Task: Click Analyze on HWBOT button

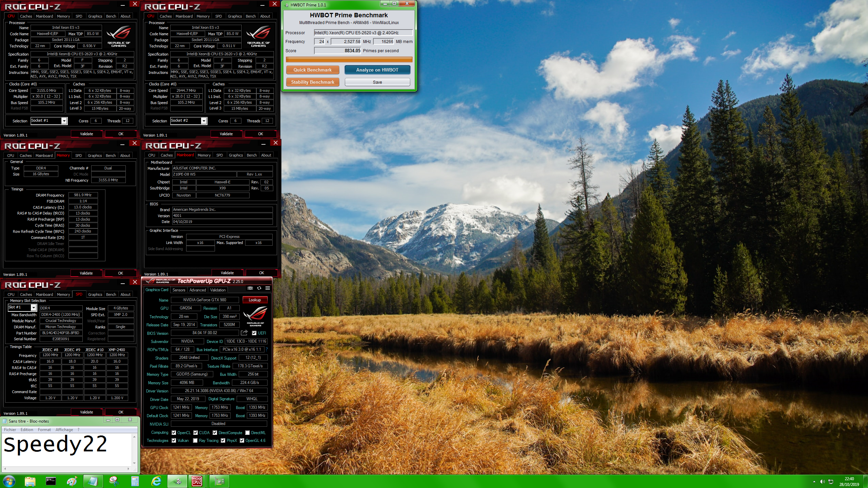Action: click(x=377, y=70)
